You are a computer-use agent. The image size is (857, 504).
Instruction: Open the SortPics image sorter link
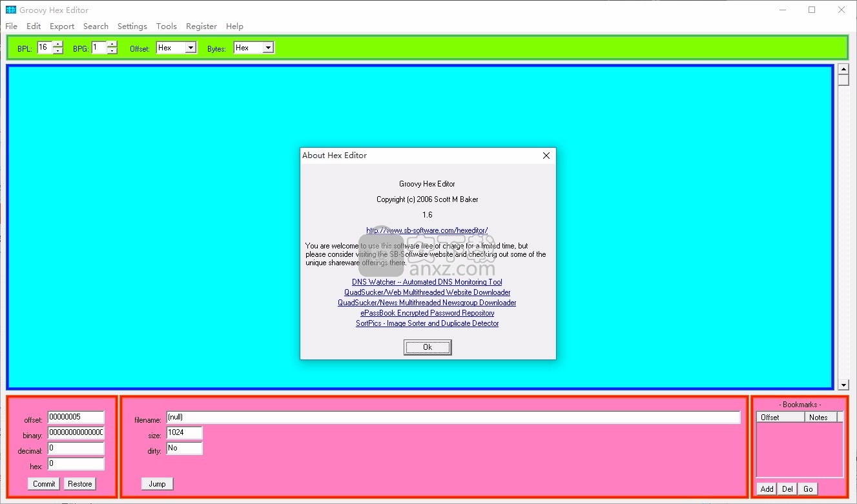[427, 323]
